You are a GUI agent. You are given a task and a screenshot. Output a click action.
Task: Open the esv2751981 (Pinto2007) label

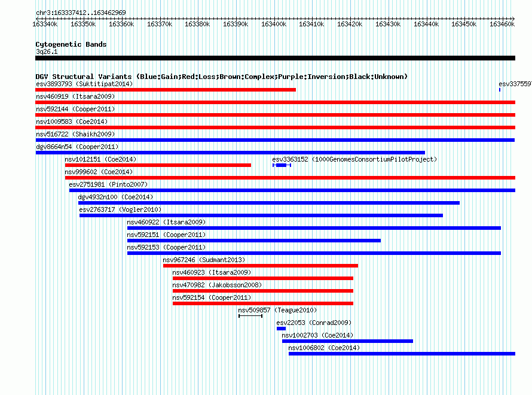pos(108,184)
